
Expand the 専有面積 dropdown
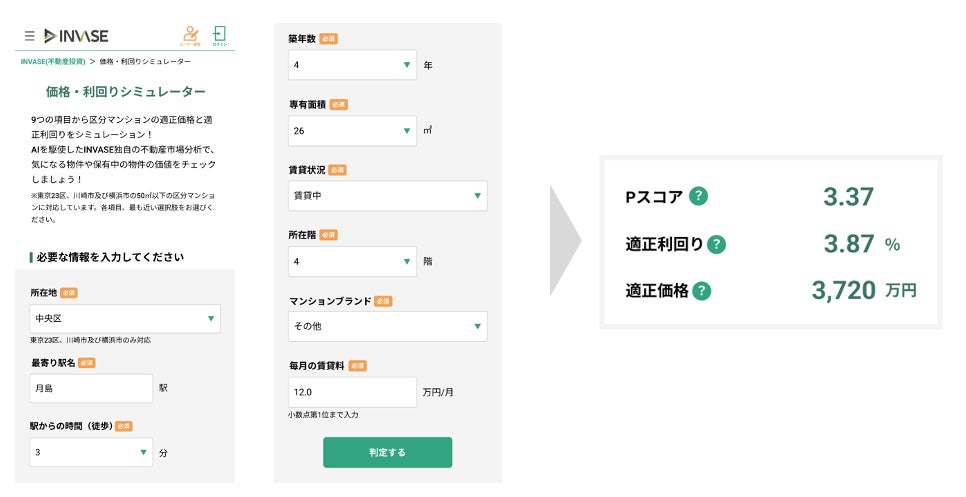(x=352, y=130)
